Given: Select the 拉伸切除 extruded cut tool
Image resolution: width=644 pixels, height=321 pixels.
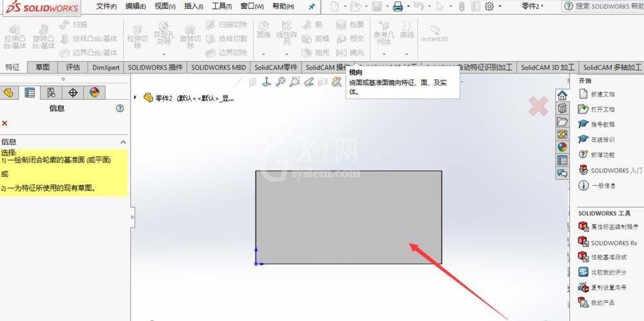Looking at the screenshot, I should (x=138, y=37).
